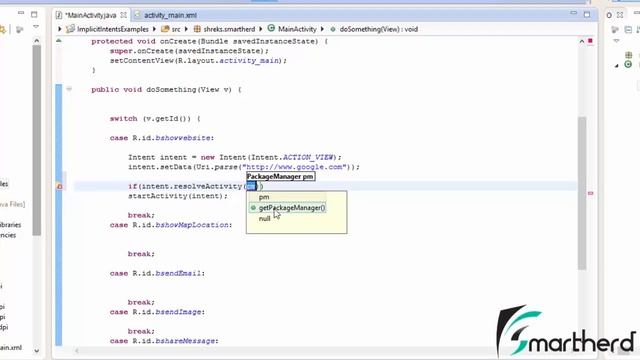The image size is (640, 360).
Task: Click the left panel scrollbar down arrow
Action: coord(37,351)
